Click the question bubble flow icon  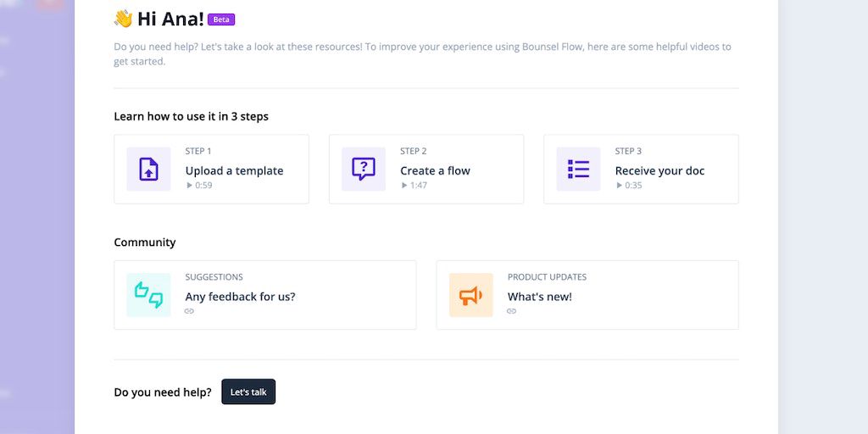(364, 170)
